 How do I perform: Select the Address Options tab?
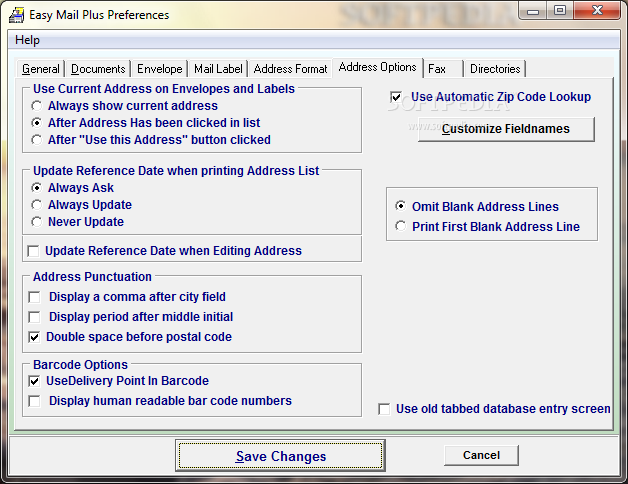coord(377,67)
